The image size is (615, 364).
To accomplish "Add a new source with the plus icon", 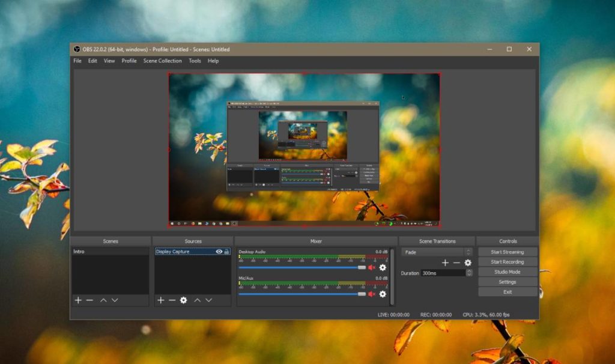I will pos(161,300).
